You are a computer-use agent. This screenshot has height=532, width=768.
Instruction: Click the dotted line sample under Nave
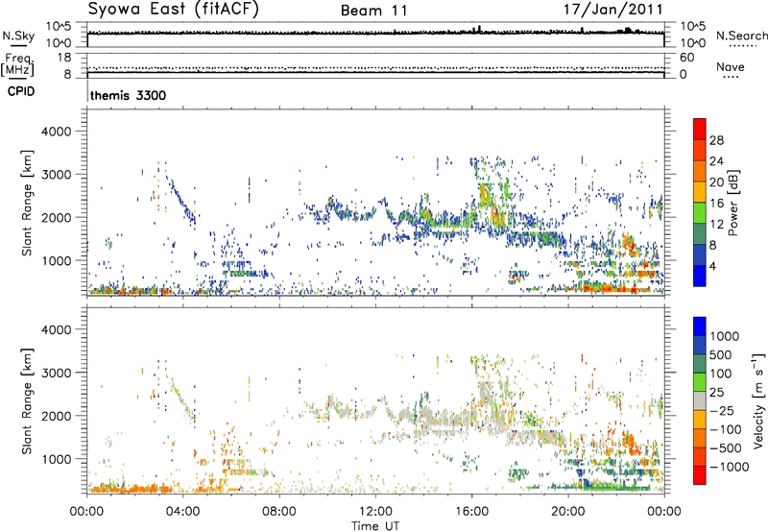click(731, 77)
